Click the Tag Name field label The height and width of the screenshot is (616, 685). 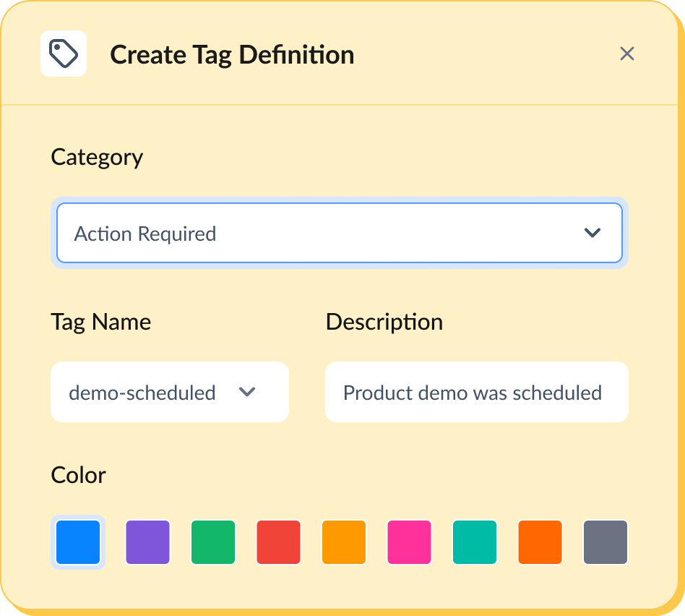tap(101, 322)
